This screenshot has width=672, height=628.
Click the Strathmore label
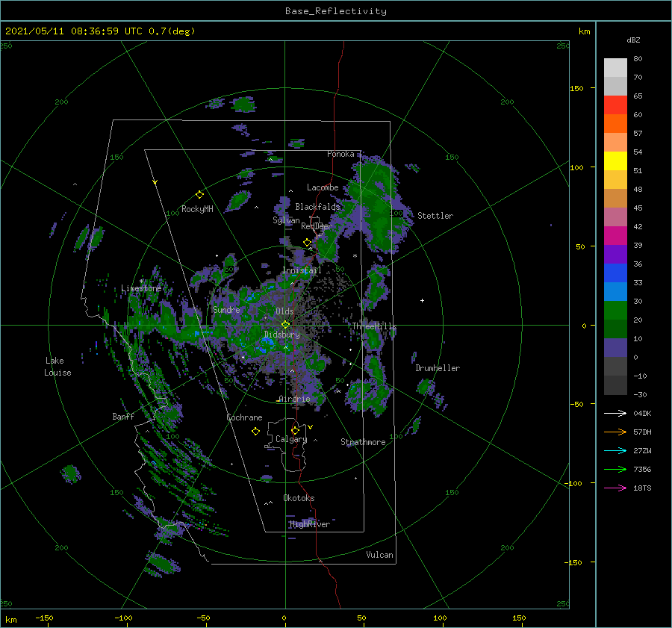pyautogui.click(x=363, y=442)
